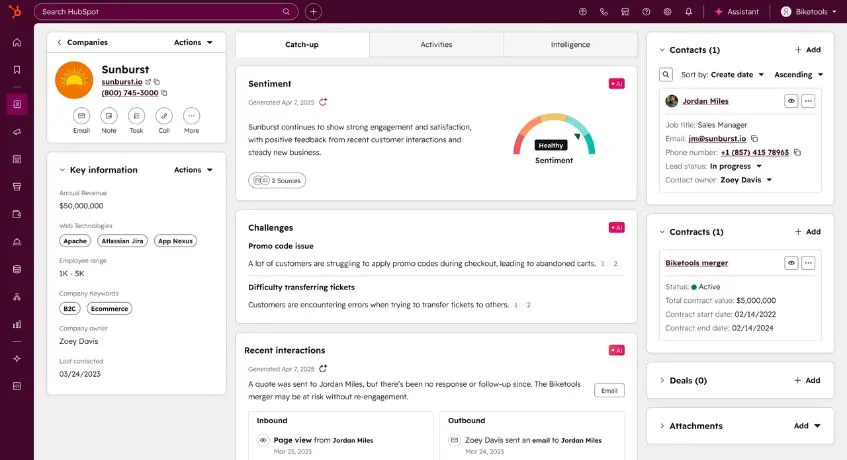847x460 pixels.
Task: Open the help question mark icon
Action: [646, 12]
